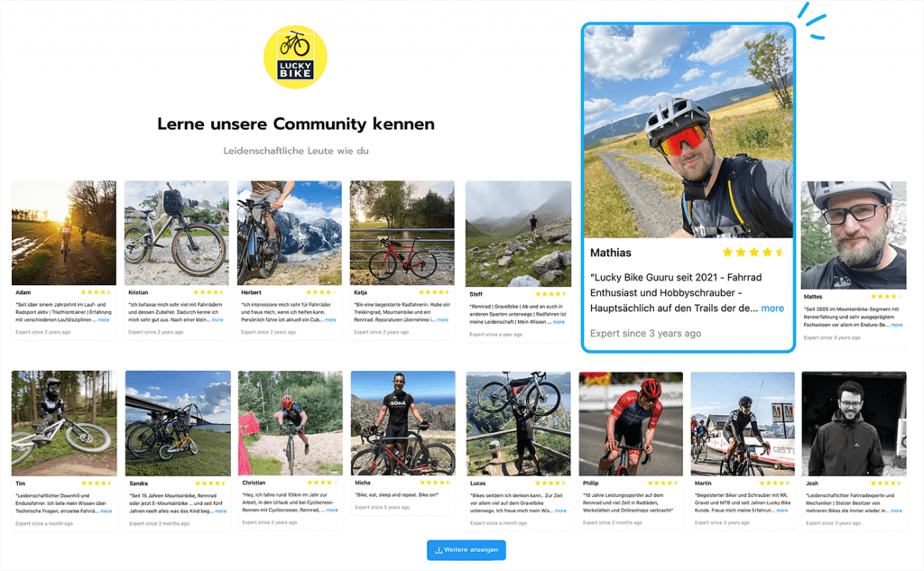The width and height of the screenshot is (924, 571).
Task: Click Martin's more link
Action: (782, 511)
